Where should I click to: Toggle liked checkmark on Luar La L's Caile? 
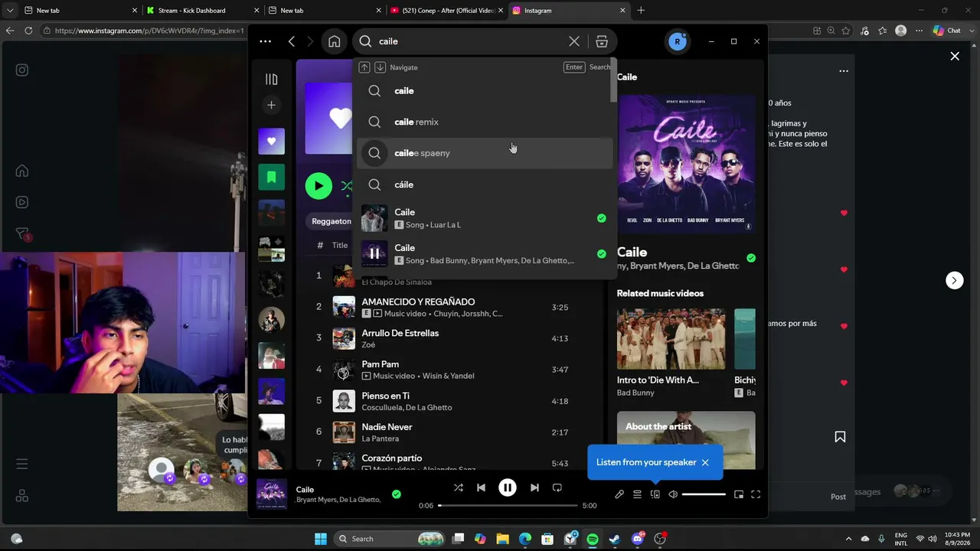pos(601,218)
